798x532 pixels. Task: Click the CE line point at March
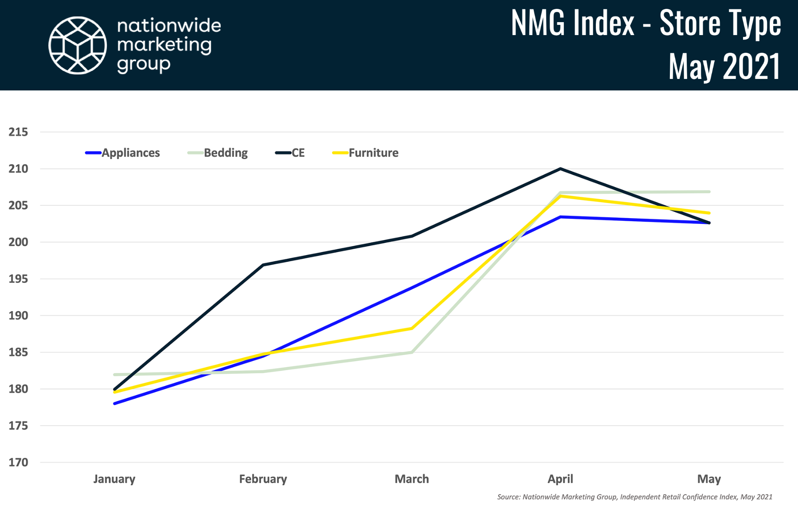click(x=412, y=236)
